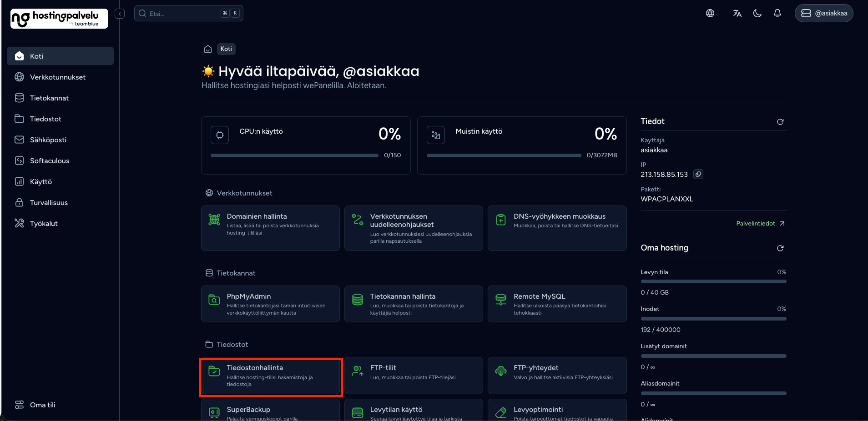Focus the Etsi search field
The height and width of the screenshot is (421, 868).
[188, 13]
